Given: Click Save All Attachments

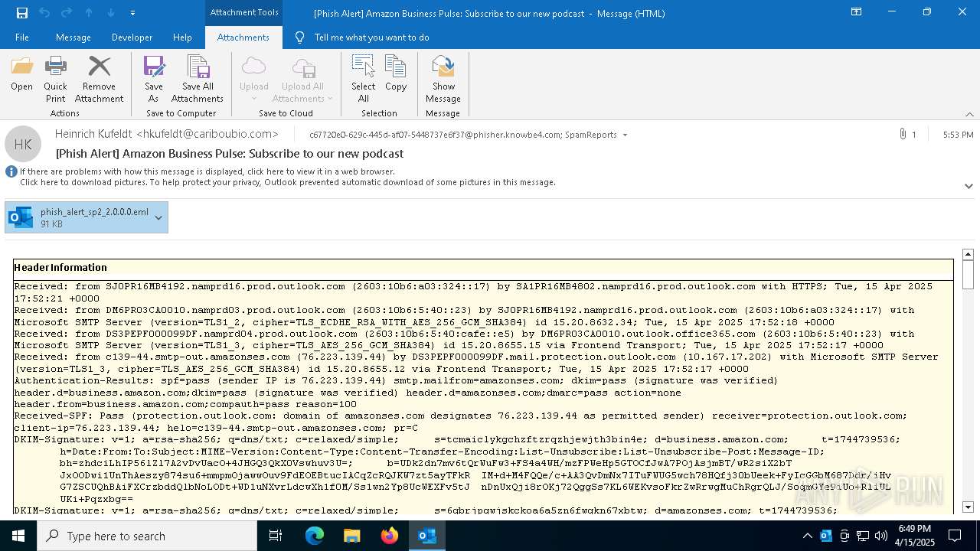Looking at the screenshot, I should [x=198, y=80].
